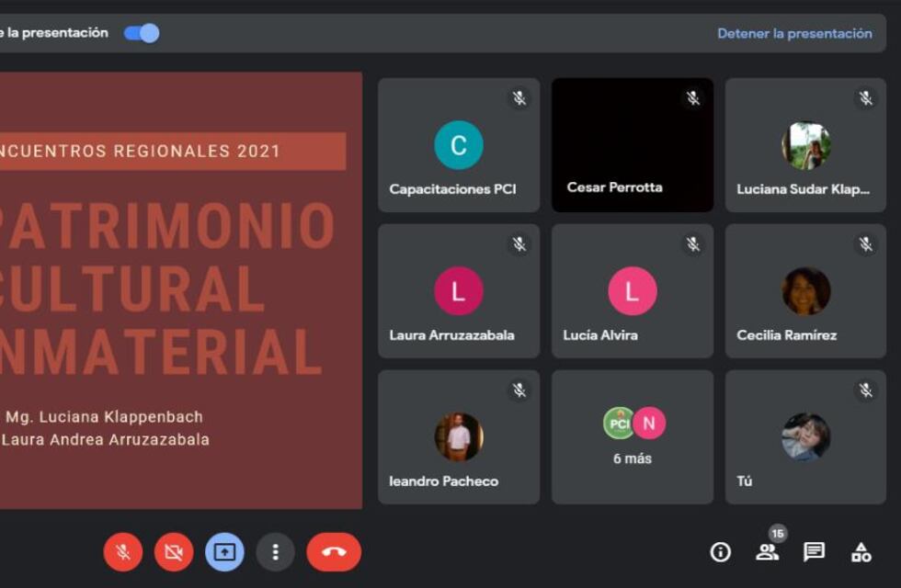Click 'Detener la presentación' link
The height and width of the screenshot is (588, 901).
793,33
